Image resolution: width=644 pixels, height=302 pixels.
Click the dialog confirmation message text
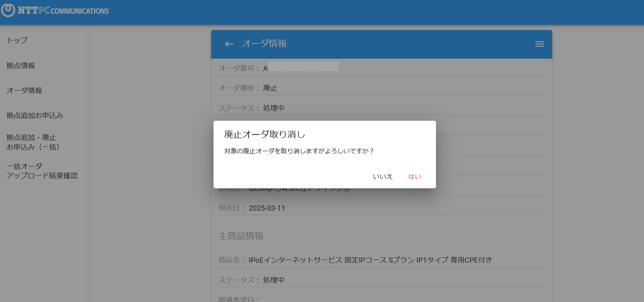pos(299,151)
